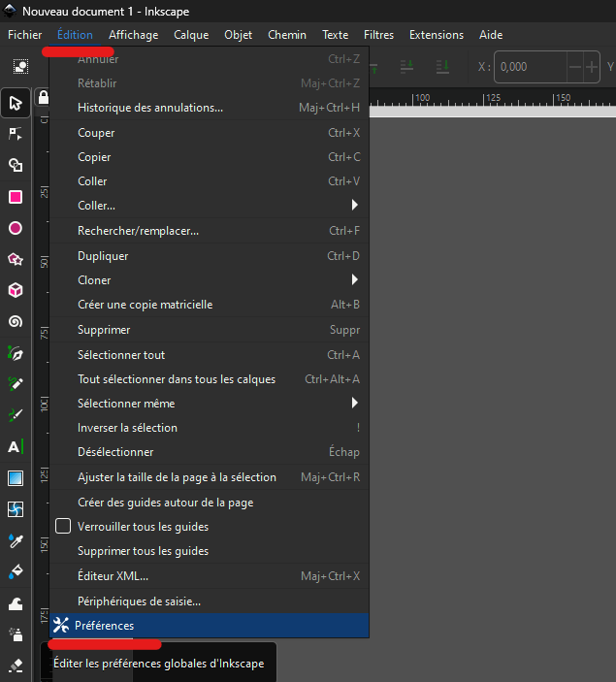The width and height of the screenshot is (616, 682).
Task: Choose Coller Ctrl+V entry
Action: pos(210,181)
